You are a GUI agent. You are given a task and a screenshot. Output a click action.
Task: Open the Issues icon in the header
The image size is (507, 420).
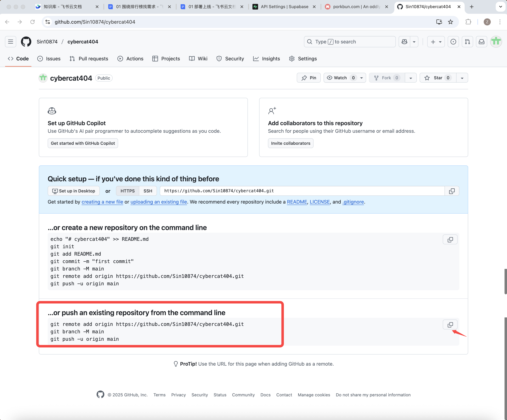(453, 42)
